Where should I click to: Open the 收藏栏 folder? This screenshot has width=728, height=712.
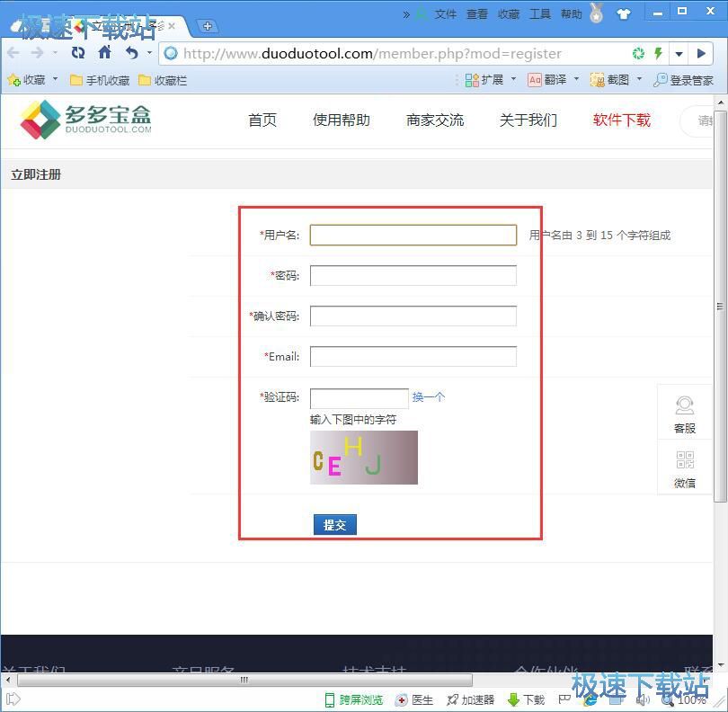pyautogui.click(x=163, y=80)
